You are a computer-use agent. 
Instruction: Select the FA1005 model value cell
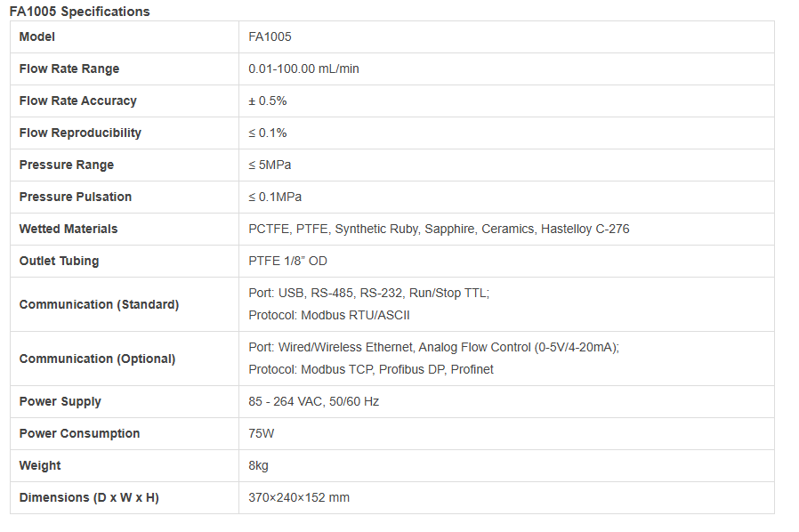coord(270,36)
